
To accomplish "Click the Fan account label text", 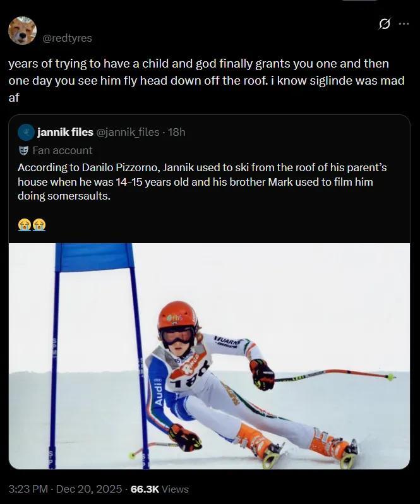I will pyautogui.click(x=63, y=150).
